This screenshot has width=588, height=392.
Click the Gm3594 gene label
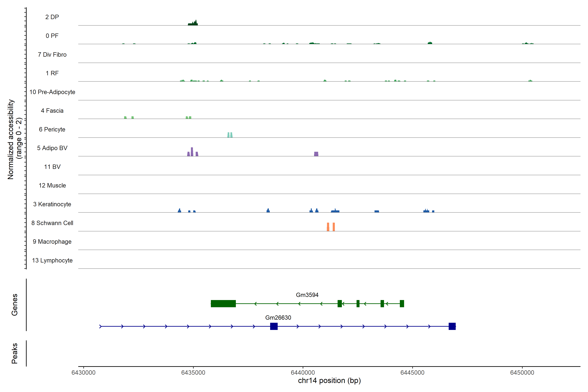pyautogui.click(x=307, y=295)
